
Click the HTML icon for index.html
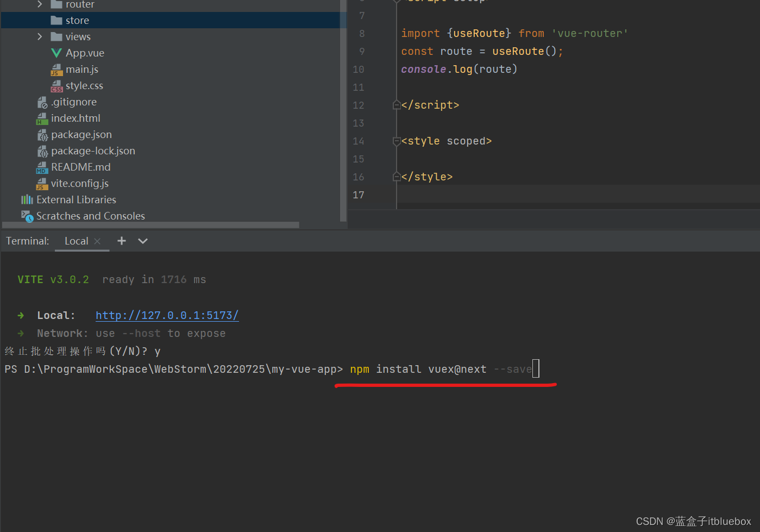[x=42, y=118]
